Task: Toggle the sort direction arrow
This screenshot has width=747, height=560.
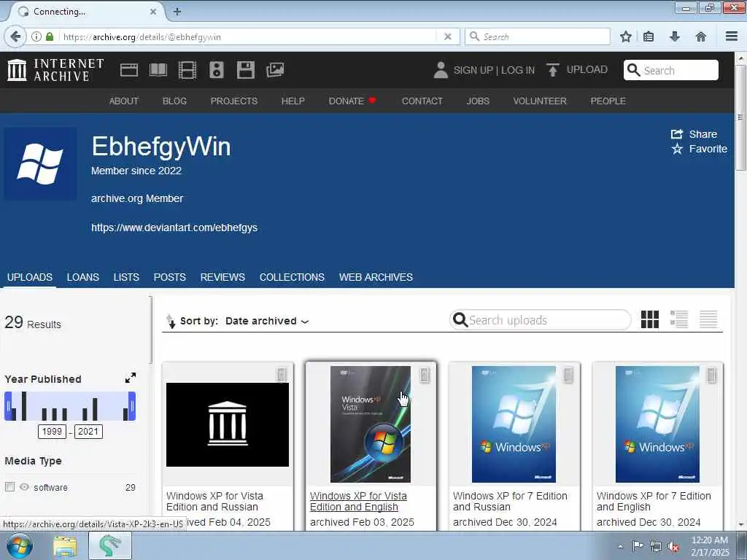Action: [x=171, y=322]
